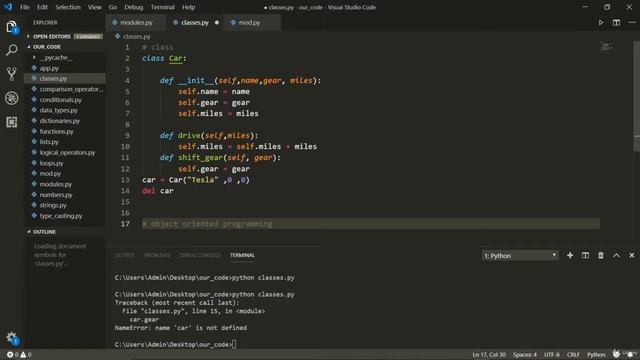Open loops.py in the explorer
The image size is (640, 360).
click(x=65, y=163)
